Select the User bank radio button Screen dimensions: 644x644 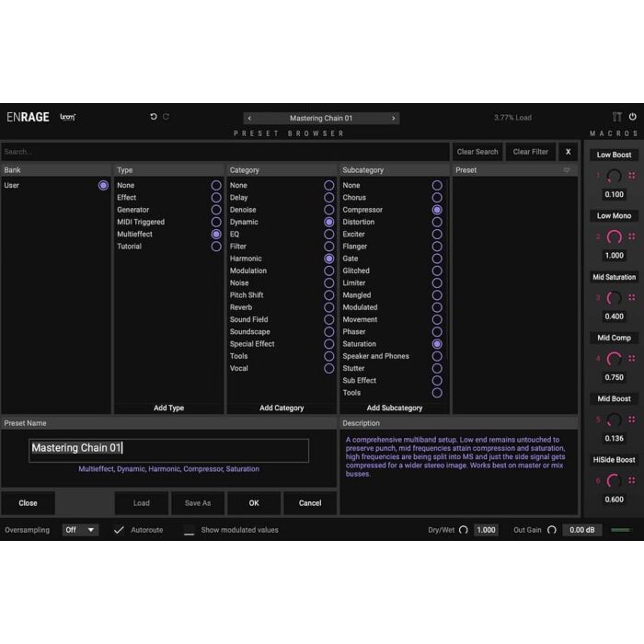tap(103, 185)
